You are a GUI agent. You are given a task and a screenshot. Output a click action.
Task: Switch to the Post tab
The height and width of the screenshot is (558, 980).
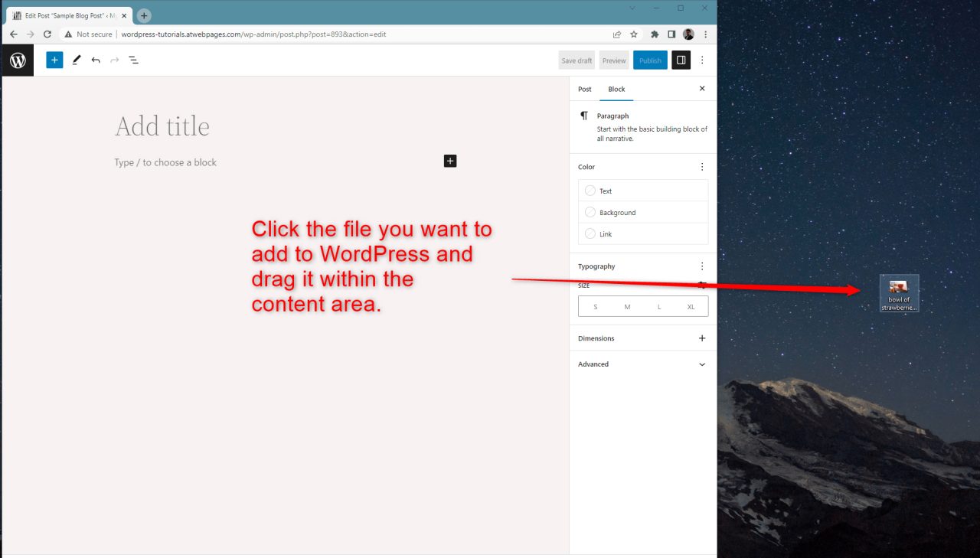coord(584,89)
